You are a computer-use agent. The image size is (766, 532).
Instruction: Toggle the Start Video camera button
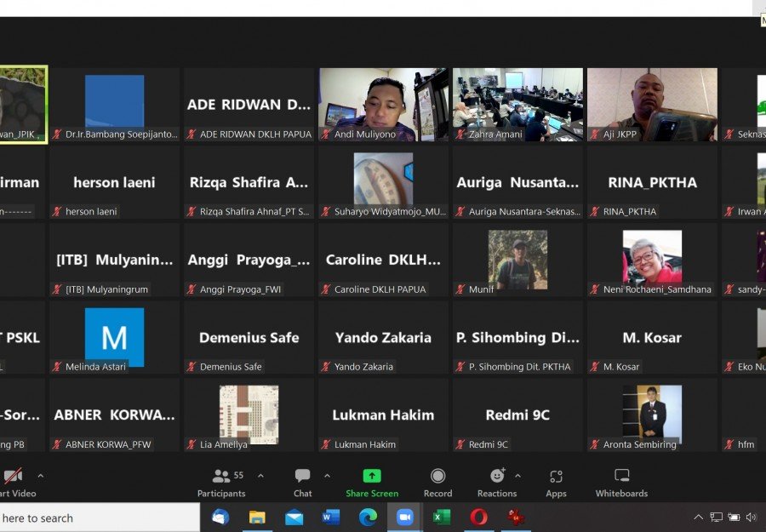(x=12, y=482)
